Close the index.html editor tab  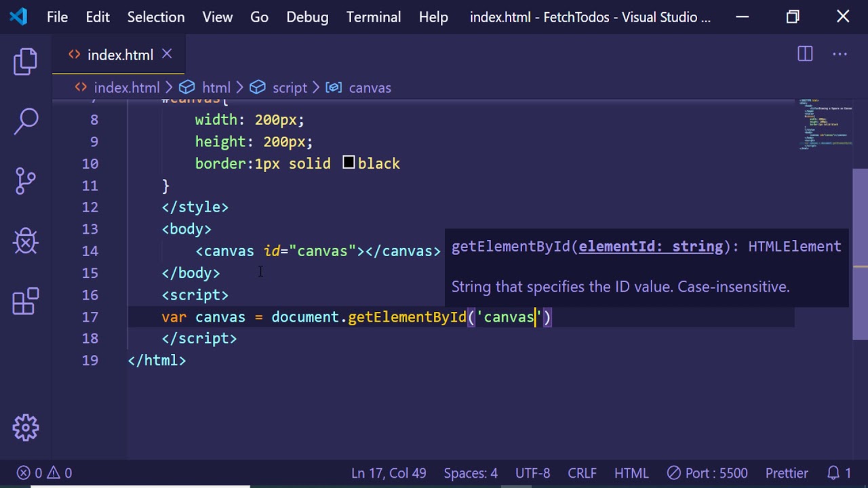coord(167,54)
